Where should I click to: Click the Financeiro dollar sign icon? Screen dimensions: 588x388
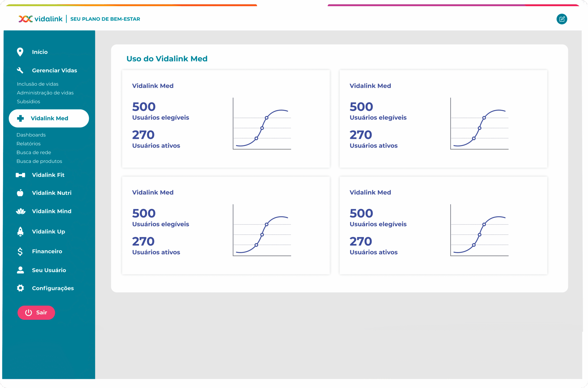(20, 251)
